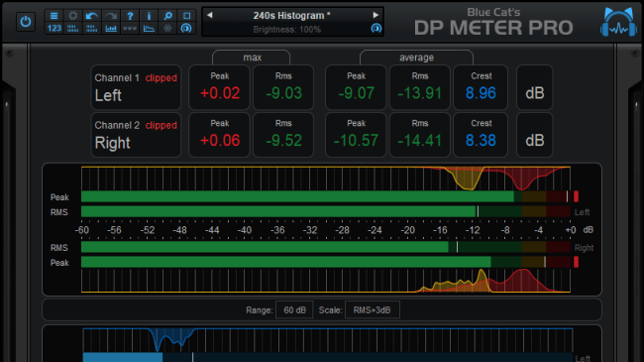Image resolution: width=644 pixels, height=362 pixels.
Task: Open the '240s Histogram' preset name menu
Action: pos(291,16)
